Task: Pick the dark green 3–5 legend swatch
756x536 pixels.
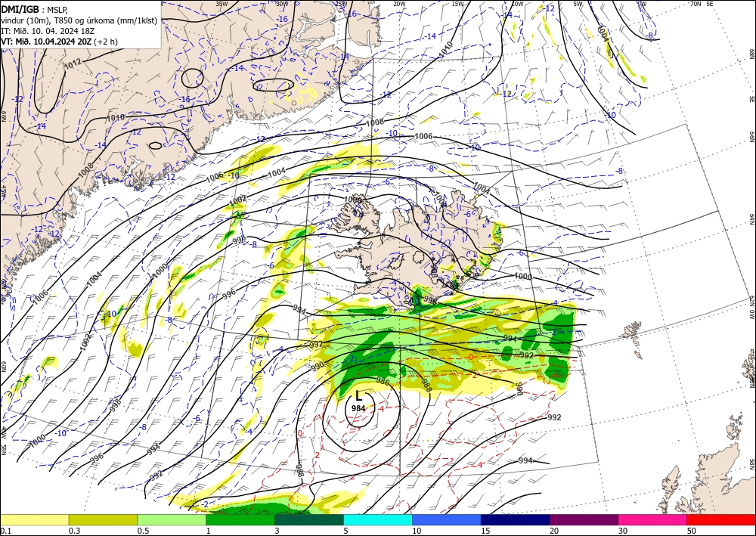Action: pos(309,519)
